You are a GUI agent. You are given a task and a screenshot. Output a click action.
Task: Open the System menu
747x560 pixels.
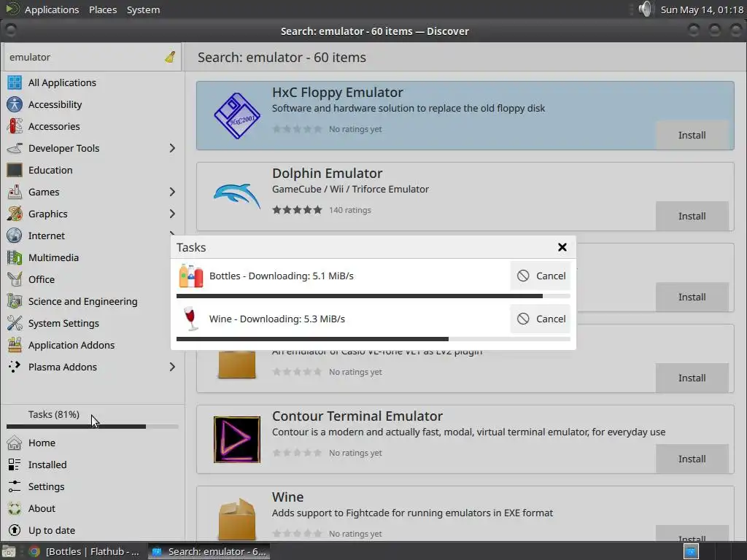pyautogui.click(x=143, y=9)
